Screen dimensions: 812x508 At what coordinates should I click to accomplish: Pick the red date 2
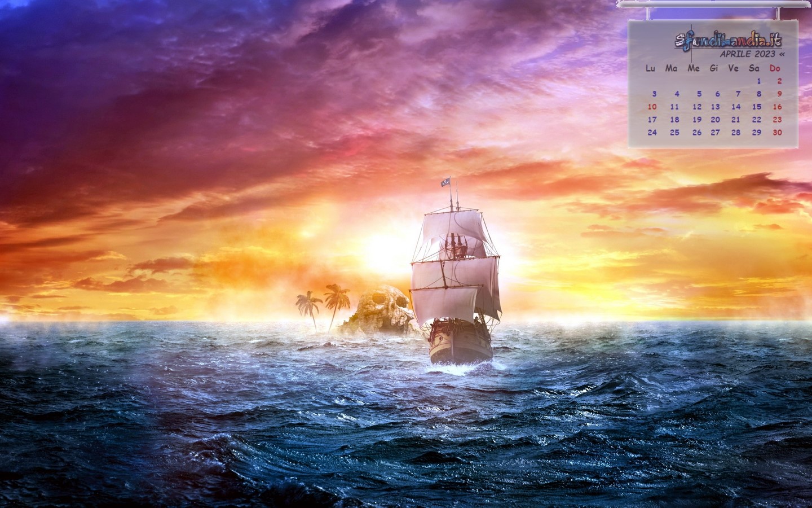click(x=779, y=81)
